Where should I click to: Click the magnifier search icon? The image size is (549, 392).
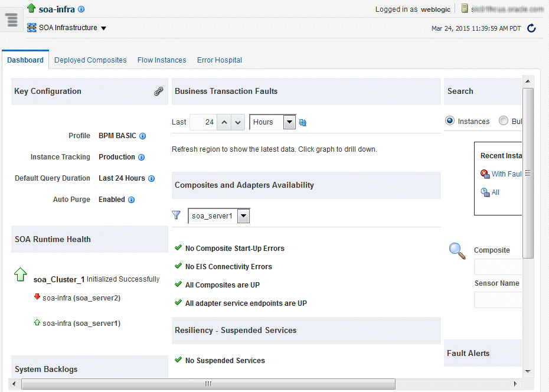tap(457, 251)
